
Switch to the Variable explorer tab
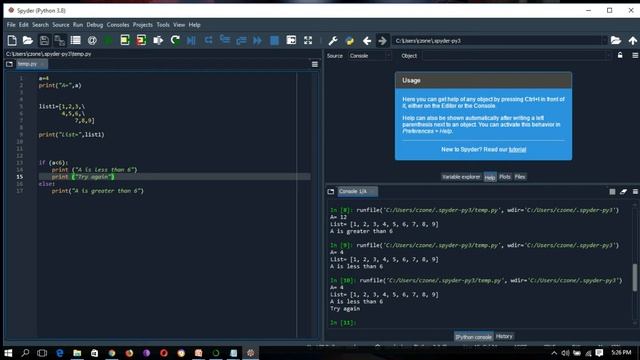[461, 177]
